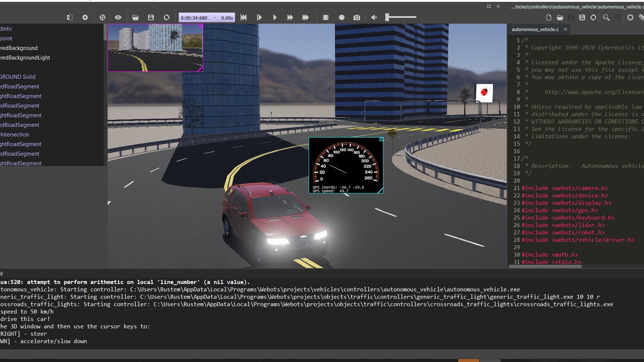Click code line including webots/lidar.h
Screen dimensions: 644x362
point(563,225)
